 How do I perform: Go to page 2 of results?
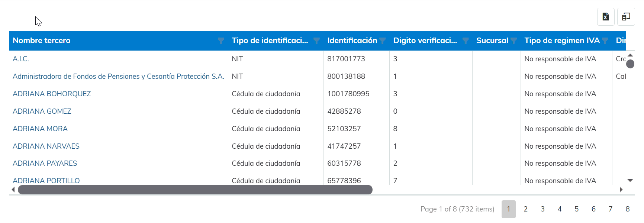coord(525,209)
